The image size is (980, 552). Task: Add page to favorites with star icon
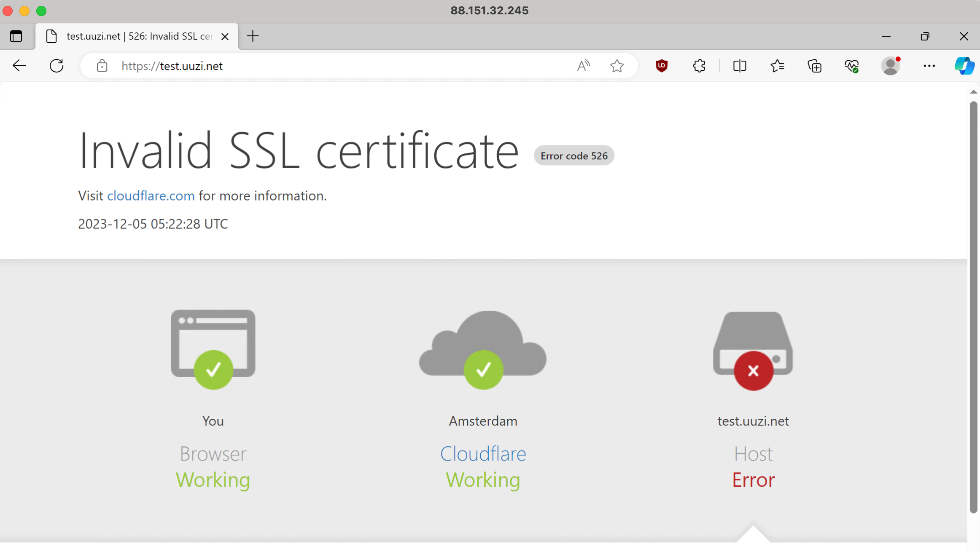pos(617,66)
